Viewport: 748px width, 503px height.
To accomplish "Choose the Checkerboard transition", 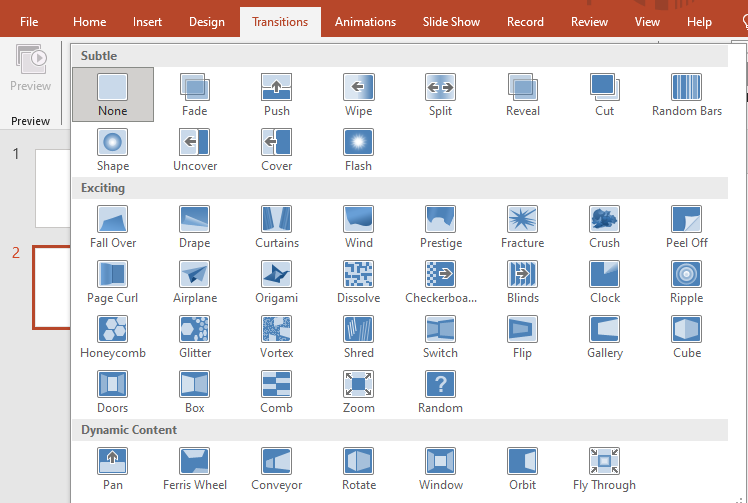I will pos(440,282).
